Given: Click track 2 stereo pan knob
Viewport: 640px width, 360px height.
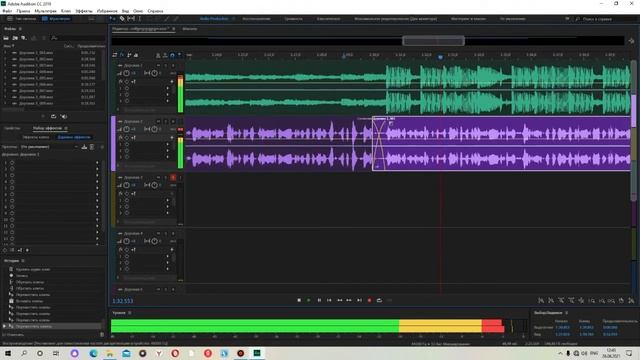Looking at the screenshot, I should click(x=154, y=129).
